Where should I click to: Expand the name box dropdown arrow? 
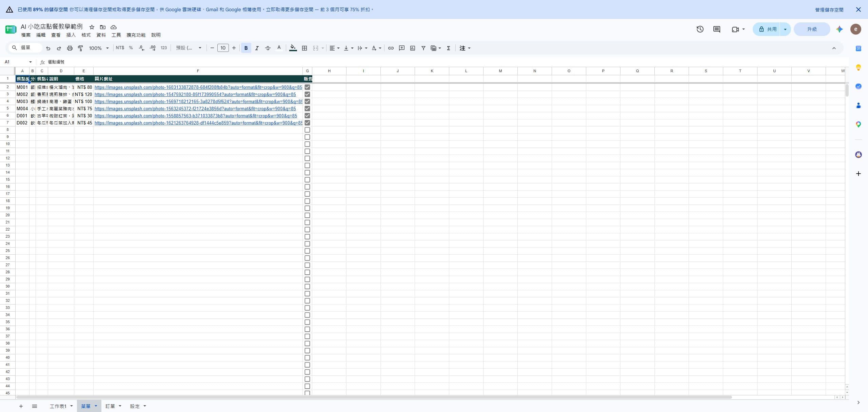coord(31,62)
